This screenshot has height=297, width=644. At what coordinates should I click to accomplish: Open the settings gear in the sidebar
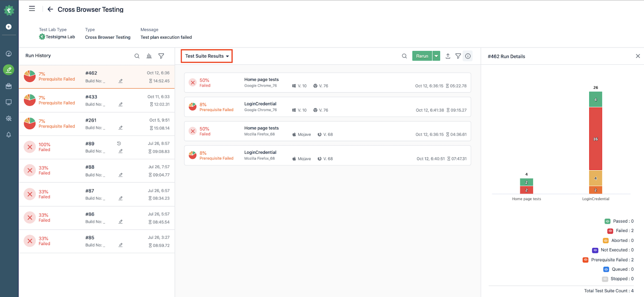pyautogui.click(x=9, y=118)
